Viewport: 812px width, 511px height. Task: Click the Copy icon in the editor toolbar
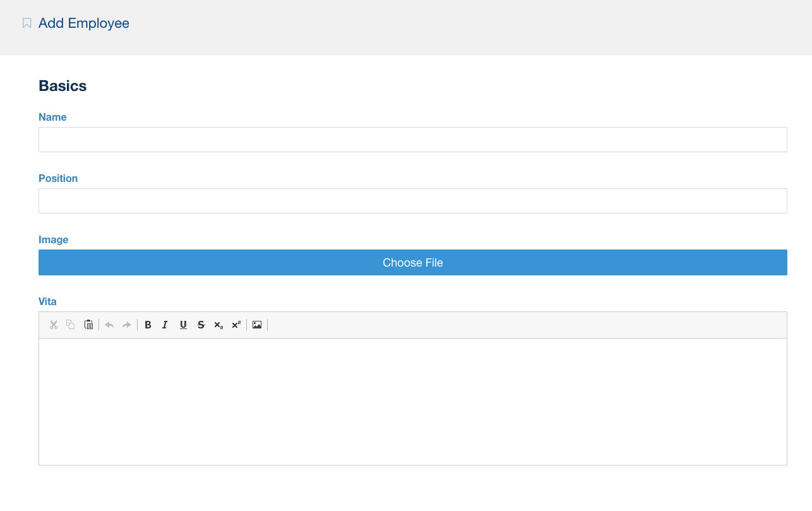pyautogui.click(x=71, y=325)
